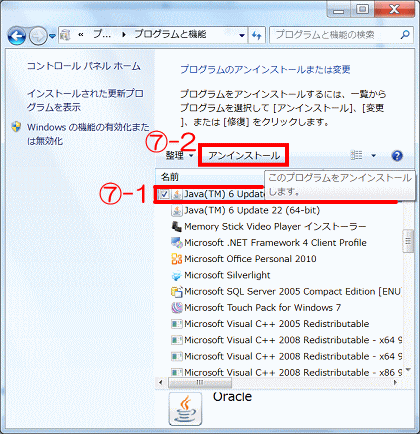
Task: Close the Programs and Features window
Action: pyautogui.click(x=394, y=9)
